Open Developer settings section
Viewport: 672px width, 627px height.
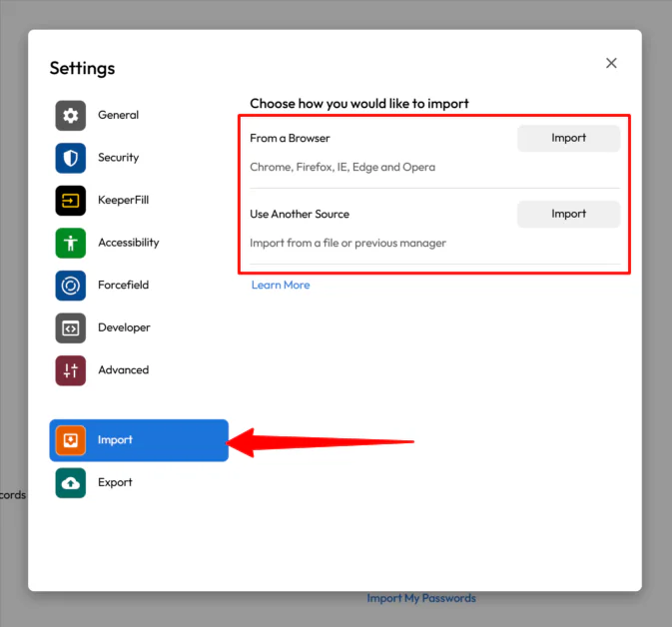(x=139, y=327)
